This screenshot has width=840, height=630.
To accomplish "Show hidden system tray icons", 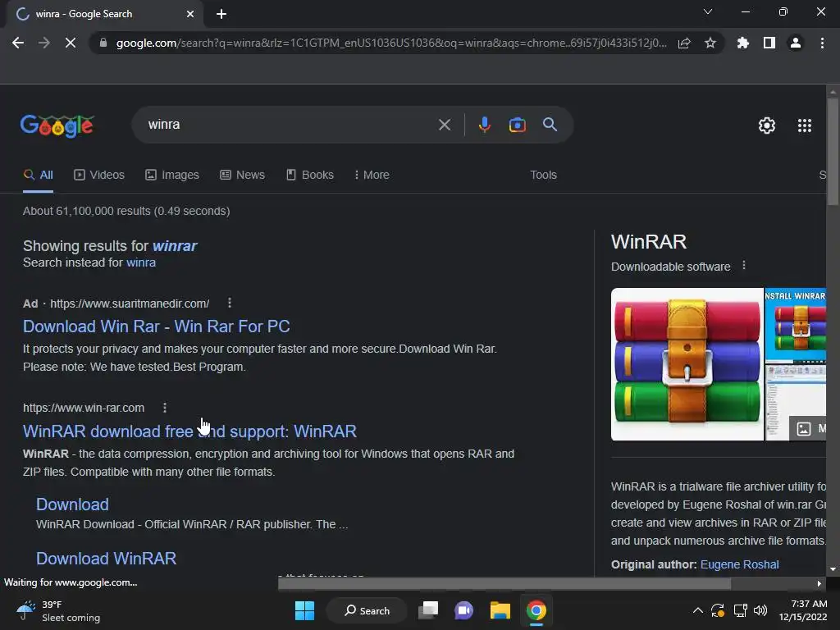I will [x=697, y=610].
